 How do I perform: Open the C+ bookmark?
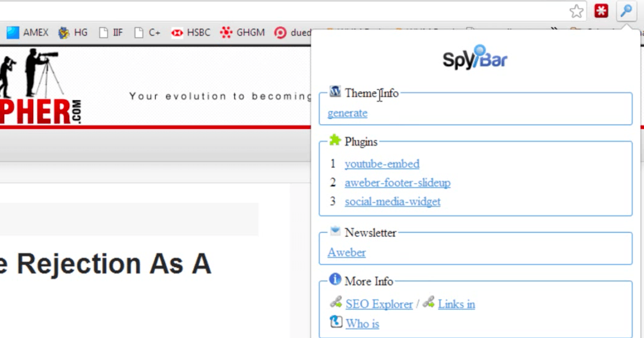tap(148, 33)
